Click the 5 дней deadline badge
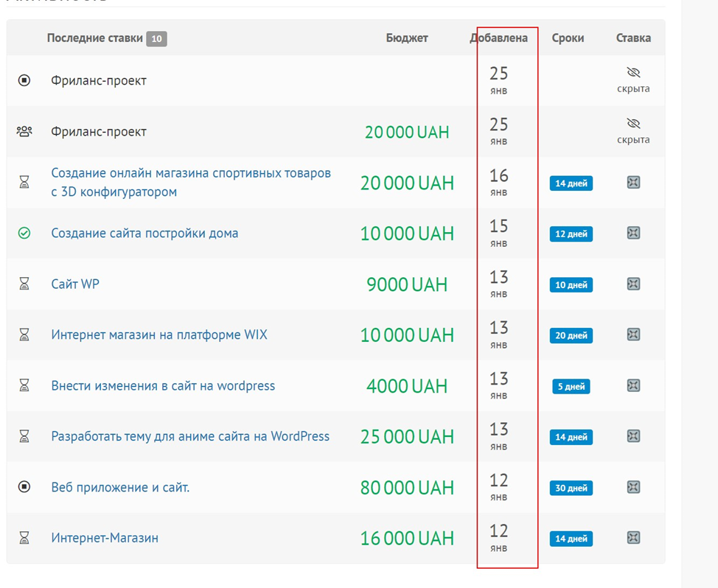The width and height of the screenshot is (718, 588). click(571, 386)
